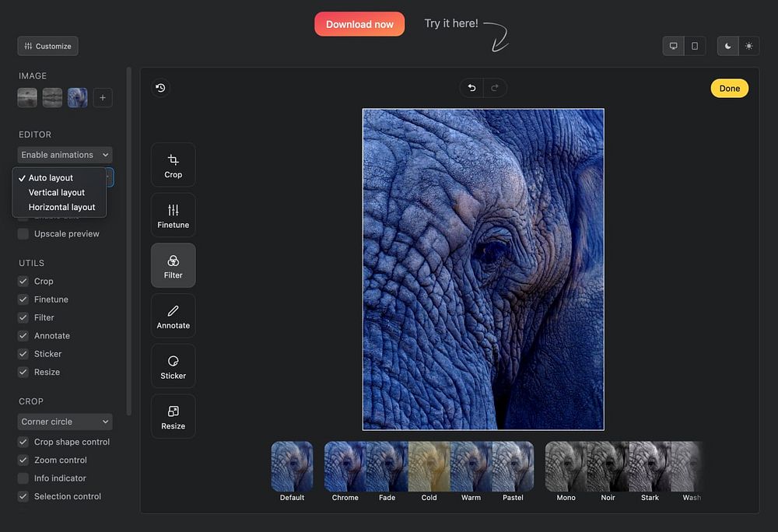Viewport: 778px width, 532px height.
Task: Select the Sticker tool
Action: (173, 366)
